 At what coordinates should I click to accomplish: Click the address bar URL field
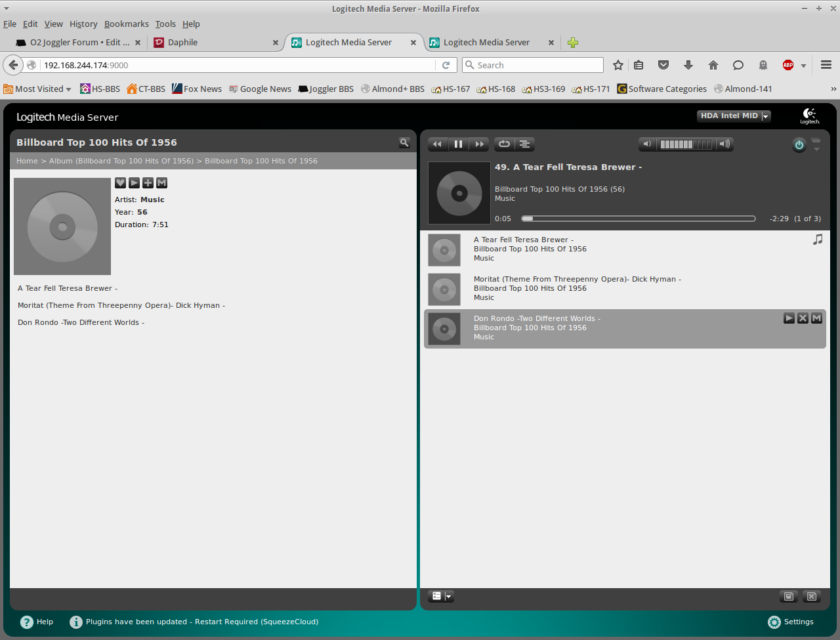[239, 65]
